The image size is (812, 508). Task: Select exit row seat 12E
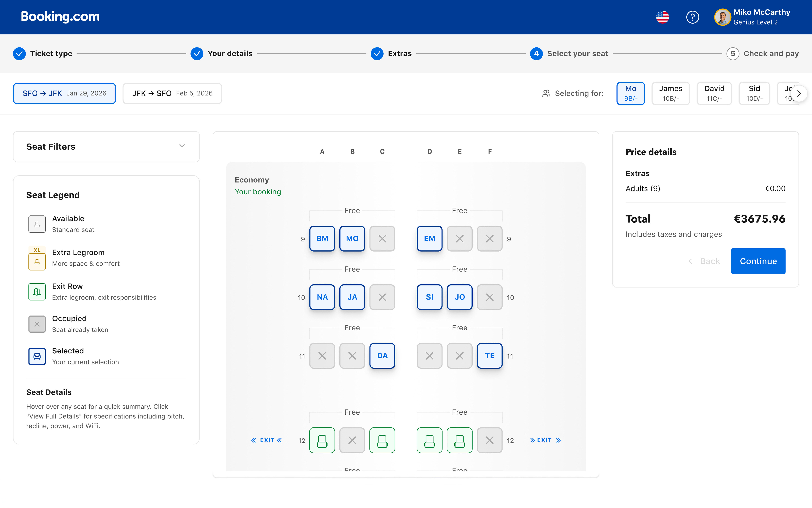[460, 440]
